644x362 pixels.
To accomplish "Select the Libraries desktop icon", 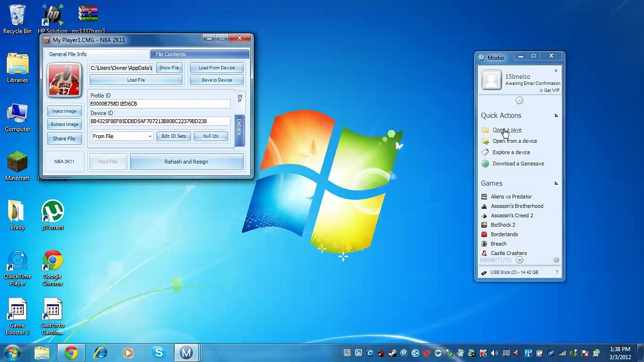I will click(x=17, y=68).
